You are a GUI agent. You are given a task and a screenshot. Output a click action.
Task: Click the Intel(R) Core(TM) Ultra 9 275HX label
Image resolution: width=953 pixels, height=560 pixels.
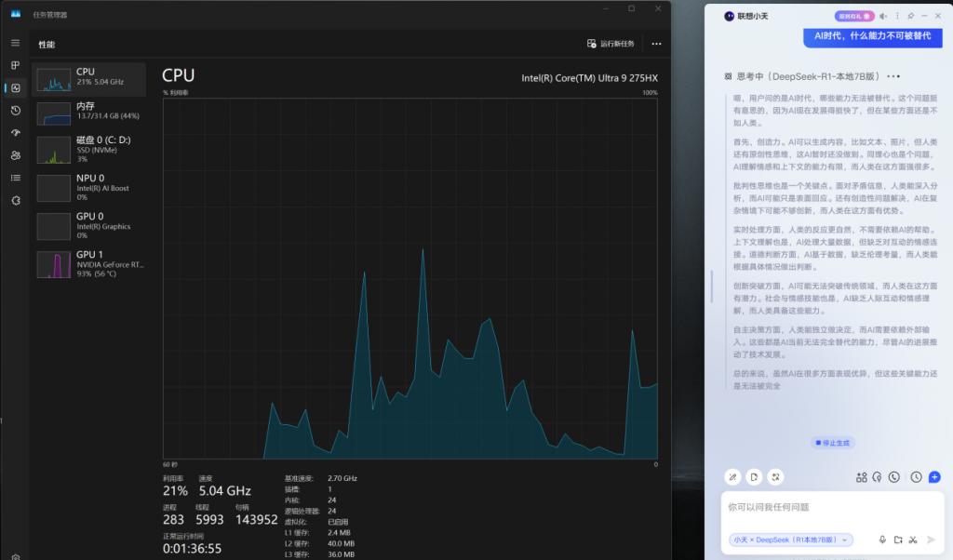(589, 78)
